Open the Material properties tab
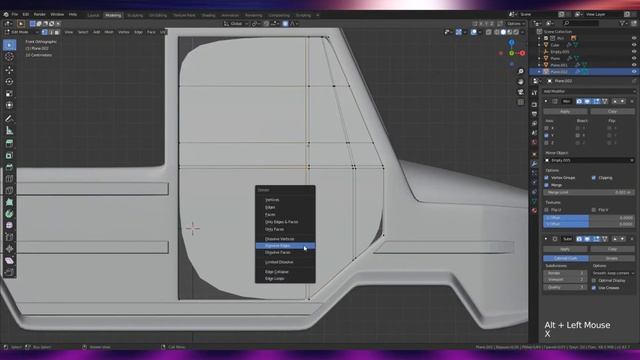The image size is (640, 360). click(534, 211)
